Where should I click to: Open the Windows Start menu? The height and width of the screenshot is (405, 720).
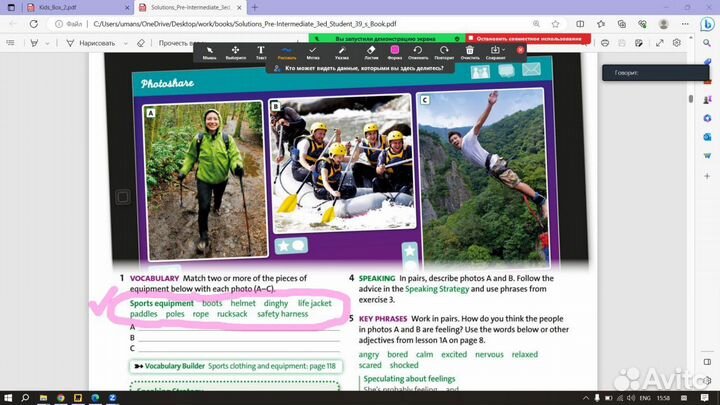point(8,398)
